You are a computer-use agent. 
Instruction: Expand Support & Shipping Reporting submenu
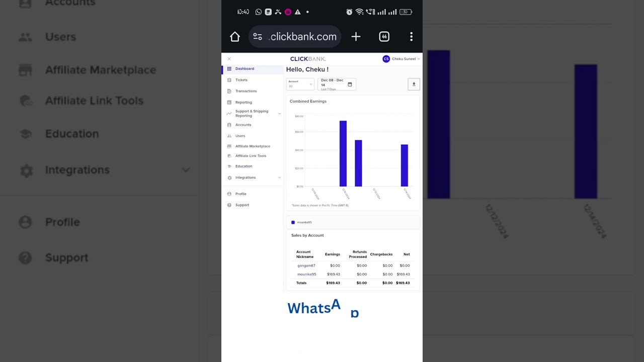(x=279, y=114)
